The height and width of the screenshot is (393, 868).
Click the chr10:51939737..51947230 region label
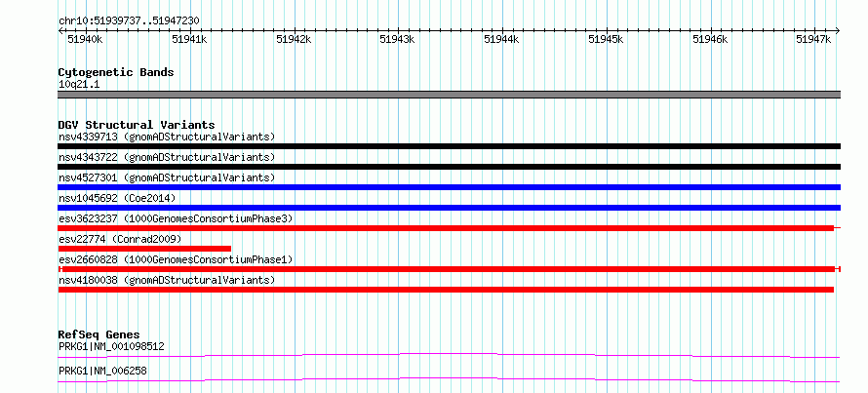pyautogui.click(x=129, y=20)
